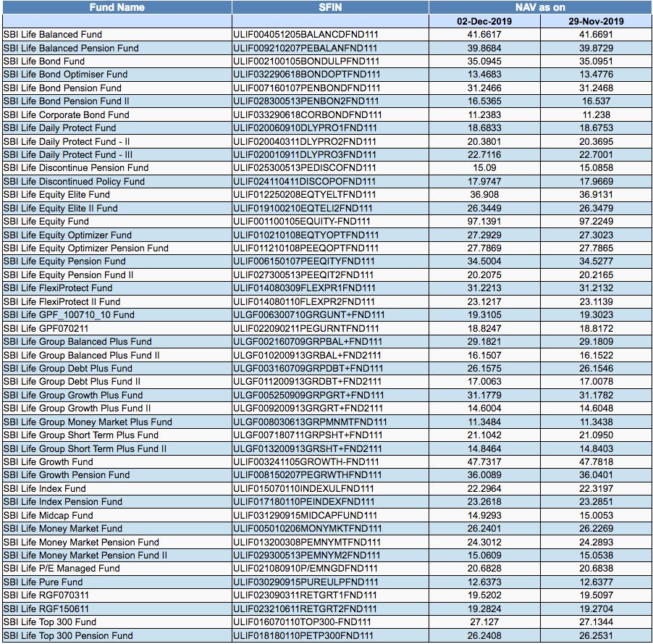Select SFIN ULGF013200913GRSHT+FND2111
This screenshot has width=653, height=644.
308,448
